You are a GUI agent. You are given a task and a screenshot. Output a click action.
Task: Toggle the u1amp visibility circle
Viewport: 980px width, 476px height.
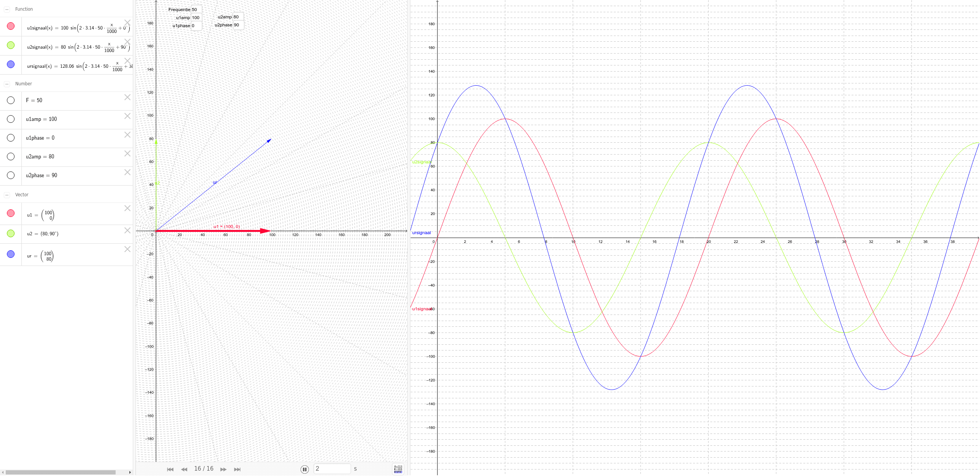(10, 119)
